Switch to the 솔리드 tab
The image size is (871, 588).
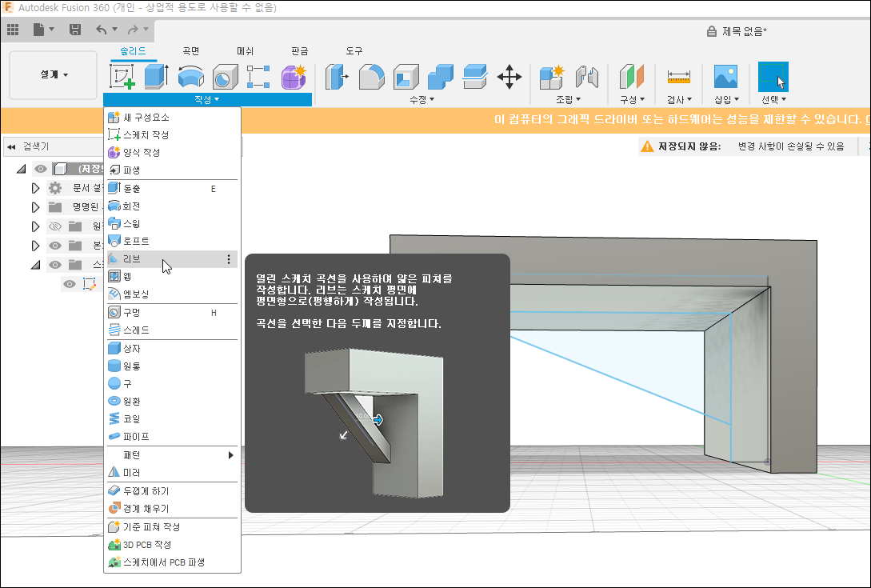pyautogui.click(x=133, y=51)
